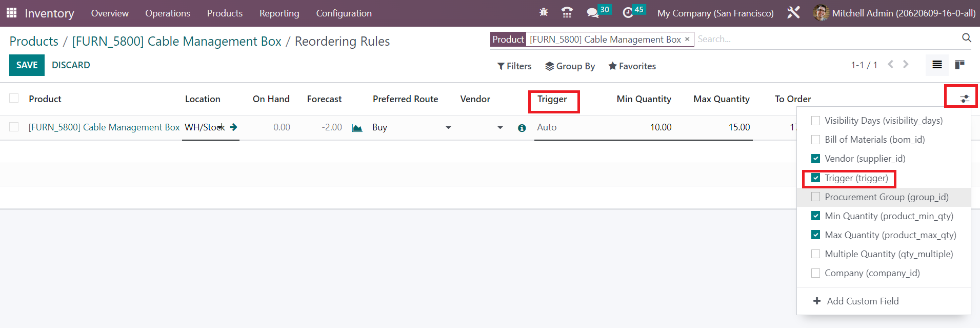This screenshot has width=980, height=328.
Task: Click the debug bug icon
Action: tap(544, 13)
